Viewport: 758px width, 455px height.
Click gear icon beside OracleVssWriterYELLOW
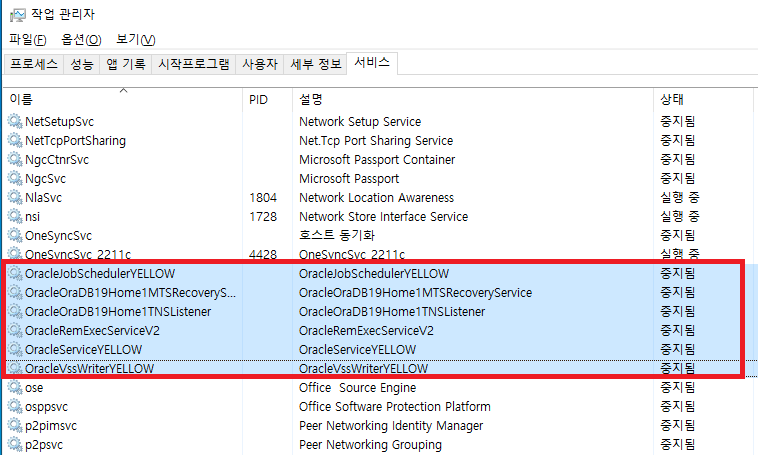coord(15,368)
